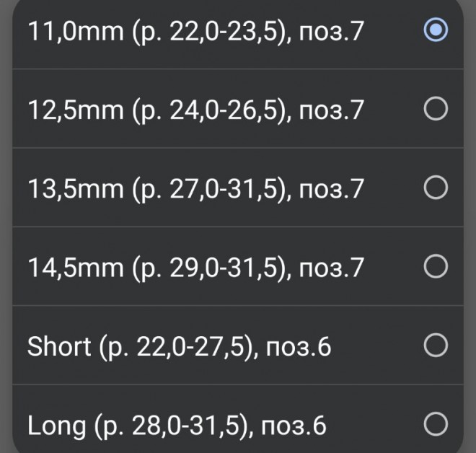The image size is (476, 453).
Task: Tap the empty circle beside Long
Action: (x=436, y=425)
